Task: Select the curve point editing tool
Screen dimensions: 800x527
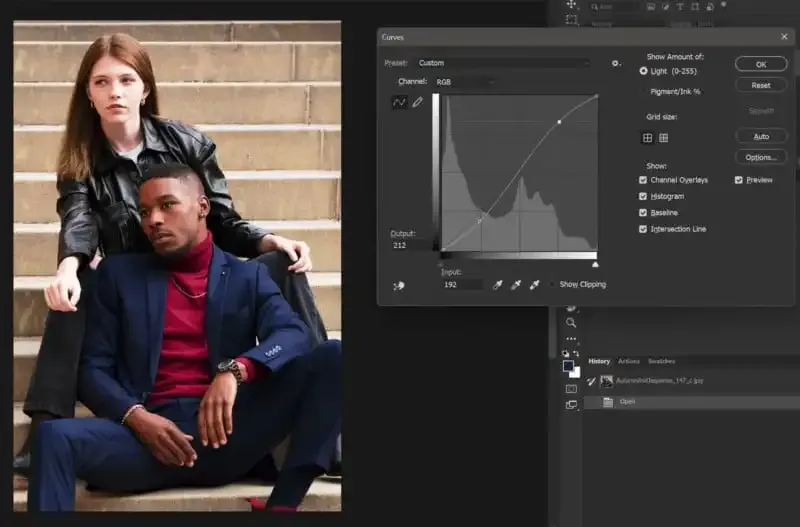Action: pyautogui.click(x=399, y=102)
